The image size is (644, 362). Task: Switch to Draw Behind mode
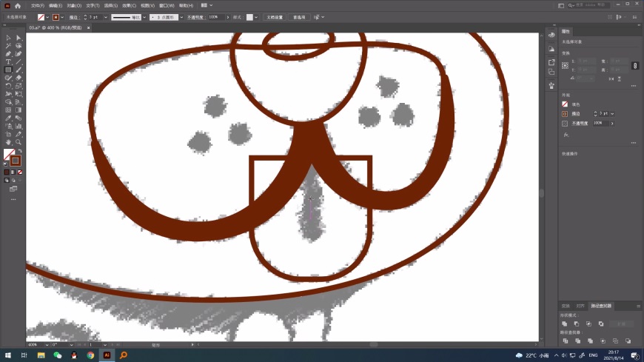point(13,181)
